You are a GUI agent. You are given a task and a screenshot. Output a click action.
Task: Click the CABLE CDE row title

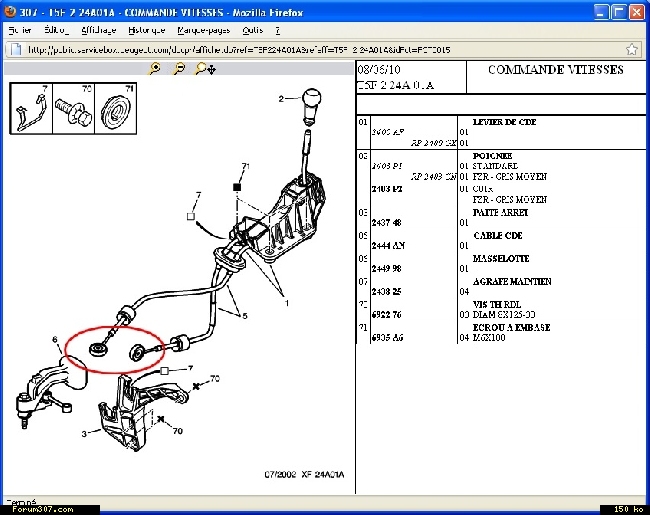pyautogui.click(x=497, y=236)
